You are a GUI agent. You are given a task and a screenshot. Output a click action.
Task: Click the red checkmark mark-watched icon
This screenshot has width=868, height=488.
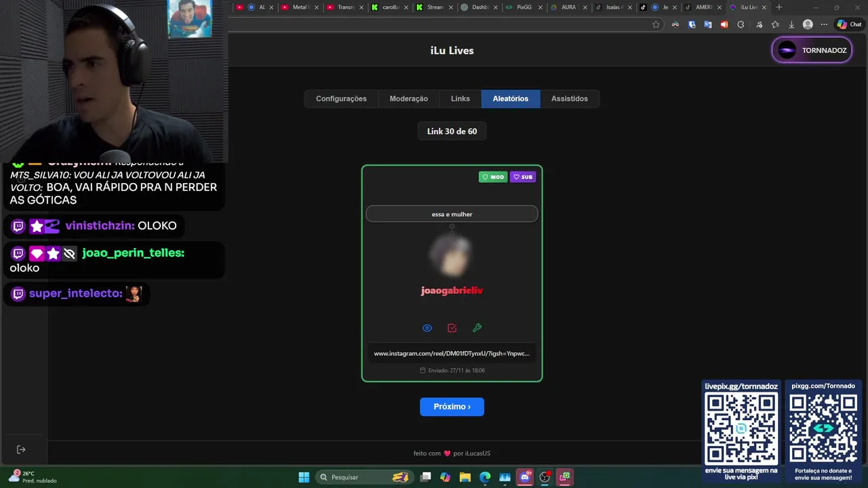(x=452, y=328)
